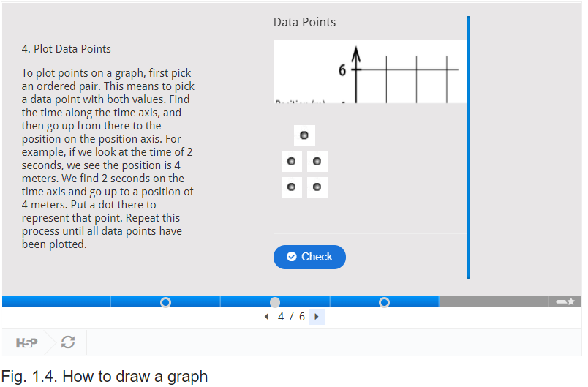This screenshot has width=588, height=387.
Task: Select the middle-right data point dot
Action: tap(317, 161)
